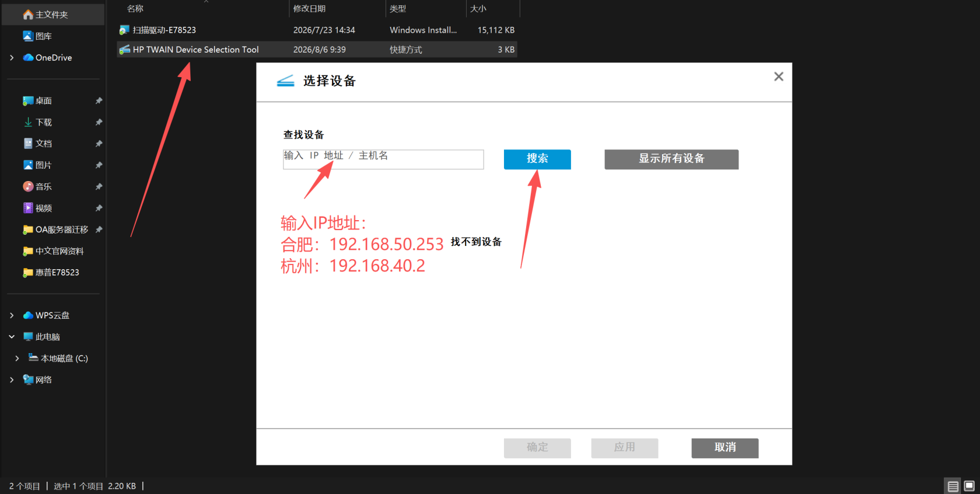Select the 此电脑 computer icon
Image resolution: width=980 pixels, height=494 pixels.
tap(28, 337)
